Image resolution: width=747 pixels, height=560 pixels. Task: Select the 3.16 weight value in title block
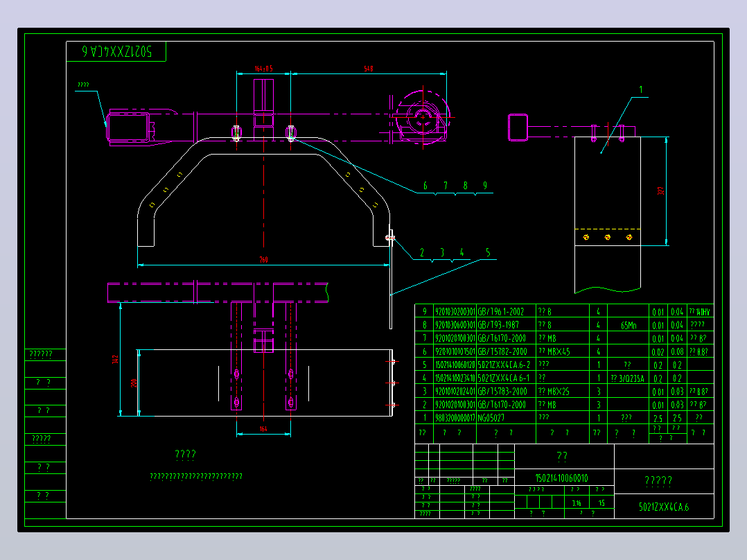pyautogui.click(x=577, y=503)
